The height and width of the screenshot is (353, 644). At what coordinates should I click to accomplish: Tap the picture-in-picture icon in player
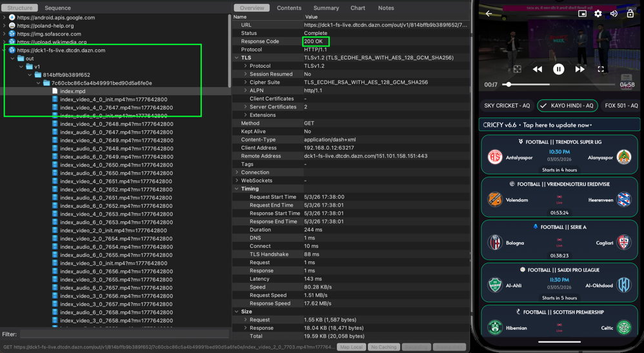tap(582, 14)
